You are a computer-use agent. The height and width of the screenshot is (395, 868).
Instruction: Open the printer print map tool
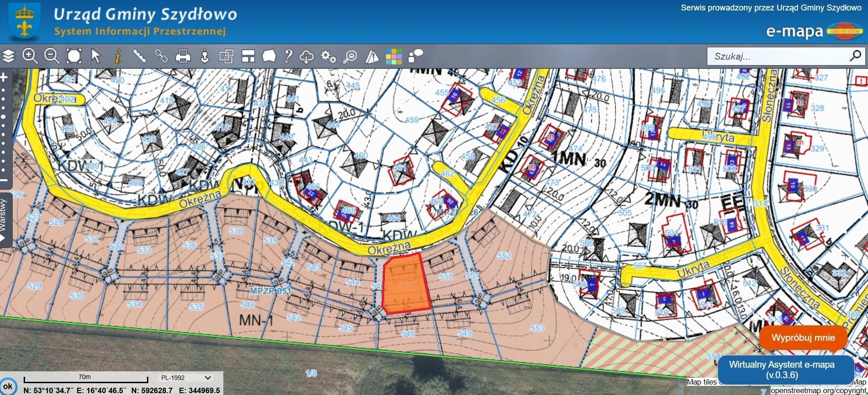(x=183, y=56)
